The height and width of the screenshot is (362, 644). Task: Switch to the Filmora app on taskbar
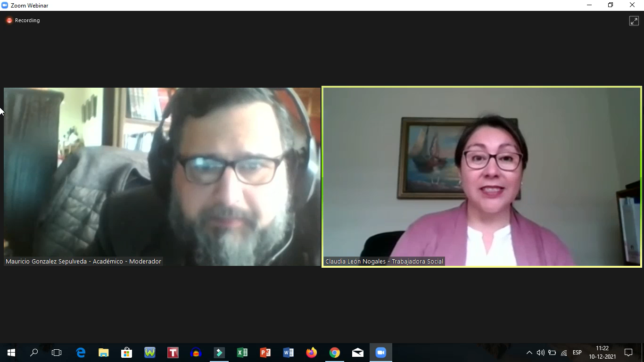coord(219,353)
